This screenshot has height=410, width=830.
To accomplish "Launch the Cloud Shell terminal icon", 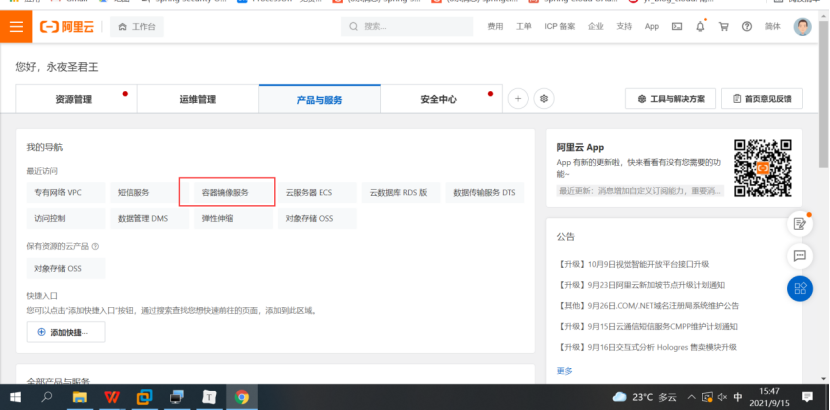I will 677,26.
